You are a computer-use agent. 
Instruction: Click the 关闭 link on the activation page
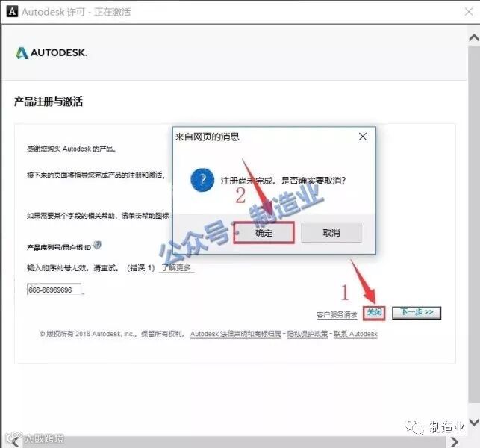[374, 312]
